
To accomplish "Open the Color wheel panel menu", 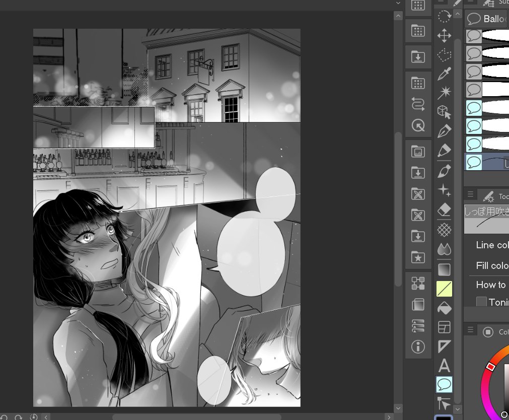I will [470, 330].
